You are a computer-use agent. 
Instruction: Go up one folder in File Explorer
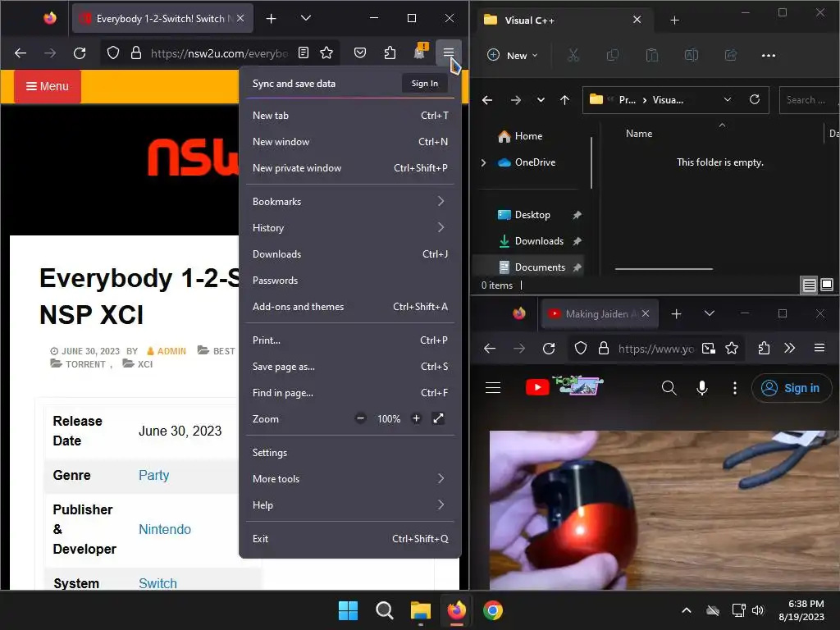click(564, 99)
